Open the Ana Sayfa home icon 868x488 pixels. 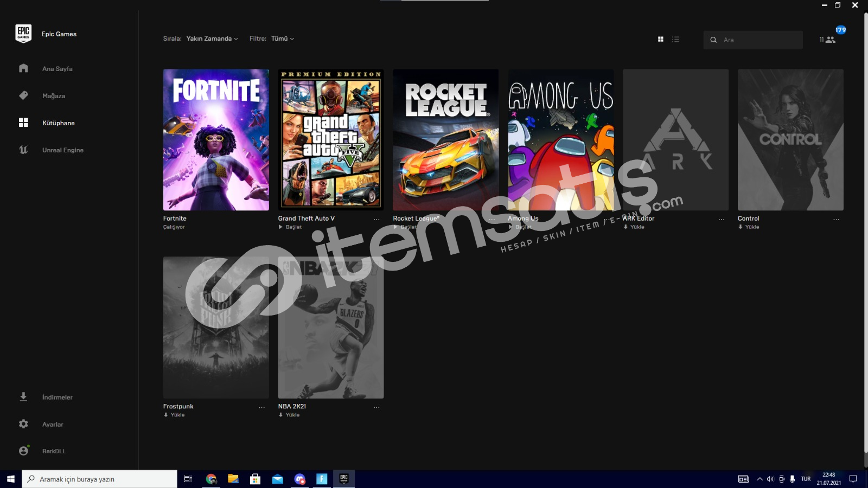23,68
